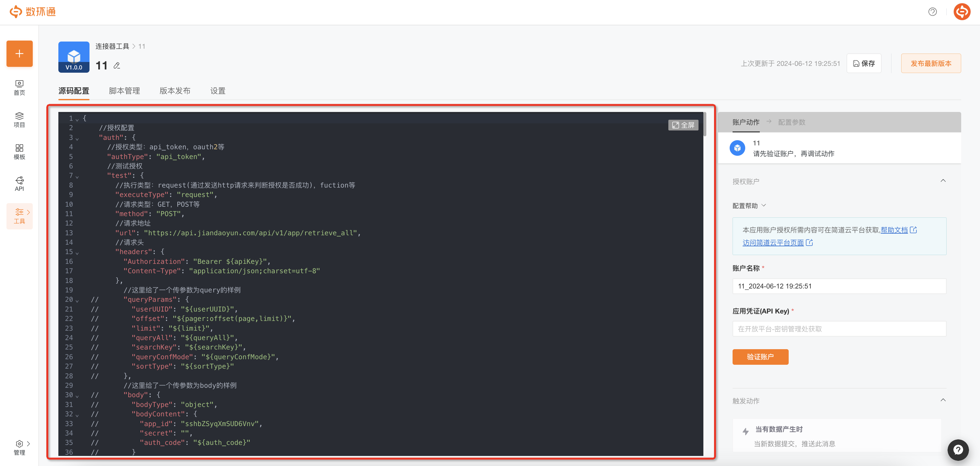Fold code at line 1 arrow
980x466 pixels.
77,119
